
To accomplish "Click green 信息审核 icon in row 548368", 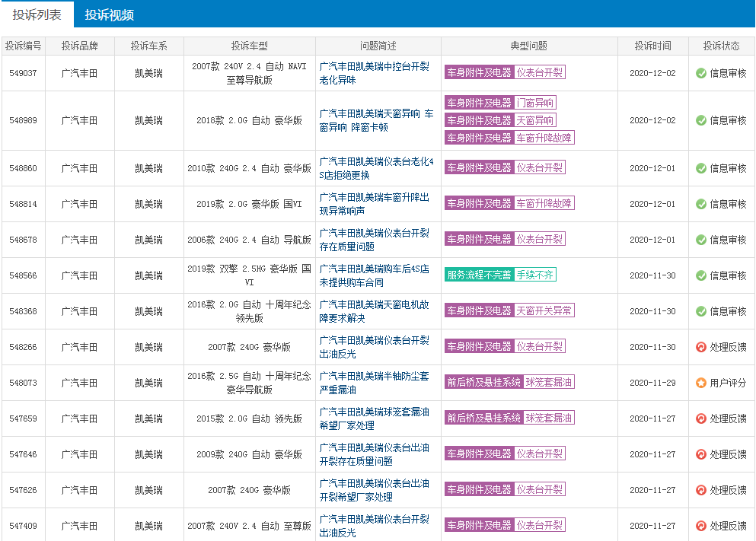I will [x=701, y=311].
